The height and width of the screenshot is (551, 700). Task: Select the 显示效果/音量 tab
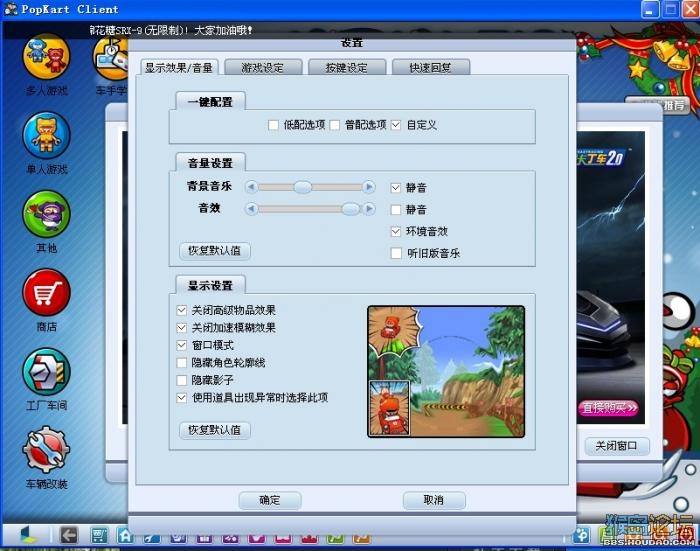[x=179, y=67]
